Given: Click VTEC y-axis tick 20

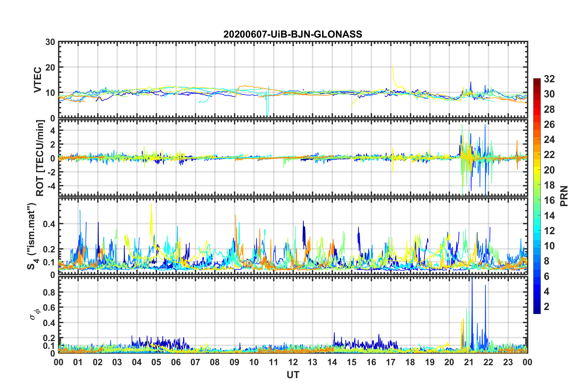Looking at the screenshot, I should tap(50, 67).
